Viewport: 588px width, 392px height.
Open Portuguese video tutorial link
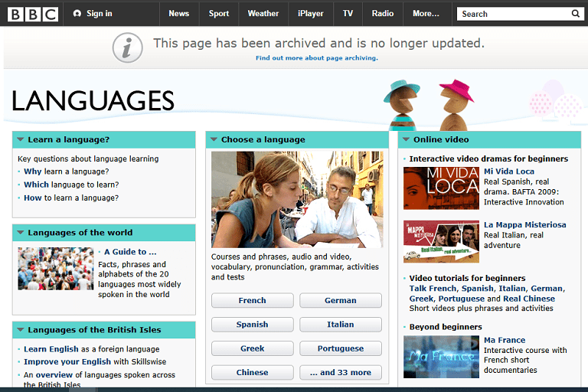461,299
